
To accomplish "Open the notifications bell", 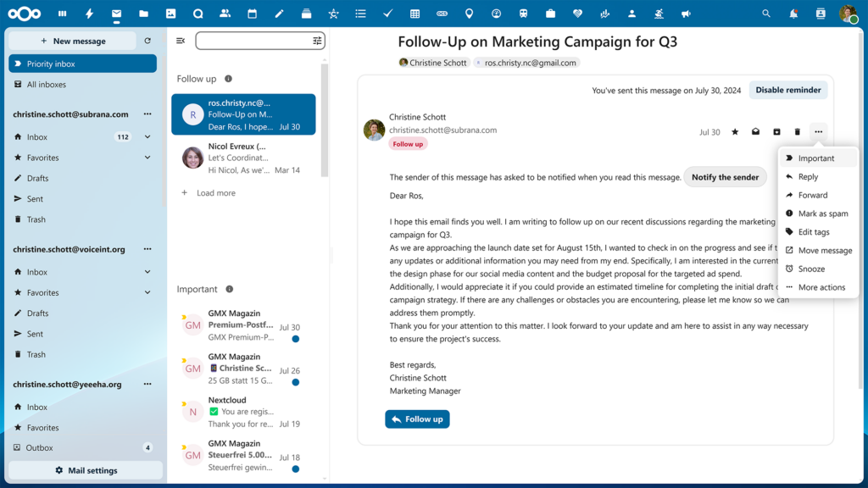I will (x=793, y=13).
